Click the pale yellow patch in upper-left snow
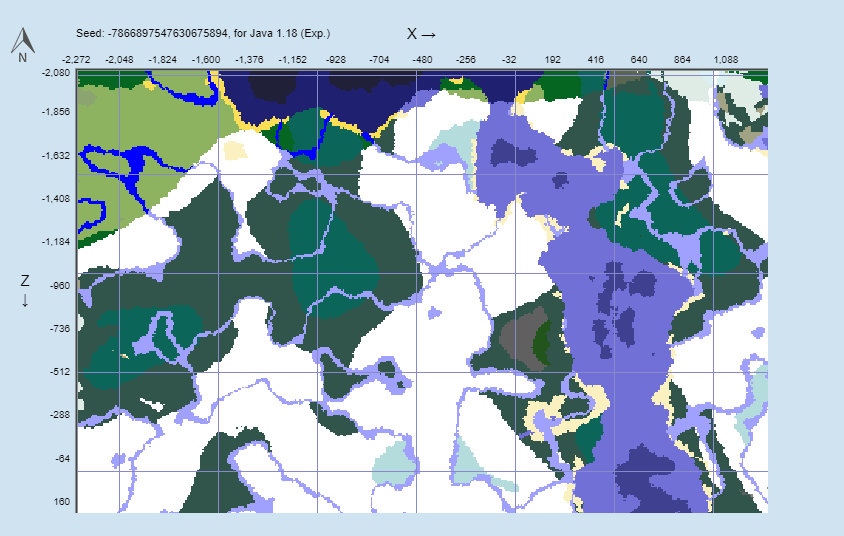The image size is (844, 536). (x=235, y=150)
